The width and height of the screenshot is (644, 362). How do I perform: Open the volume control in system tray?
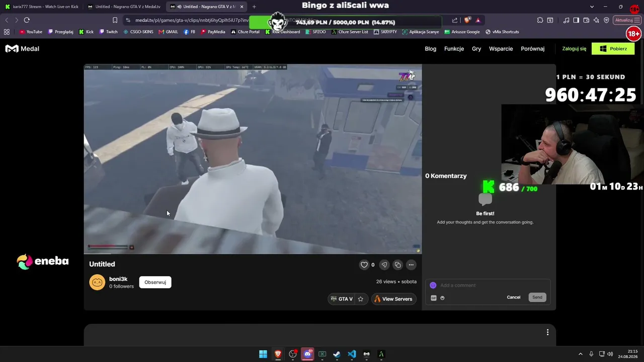coord(610,354)
